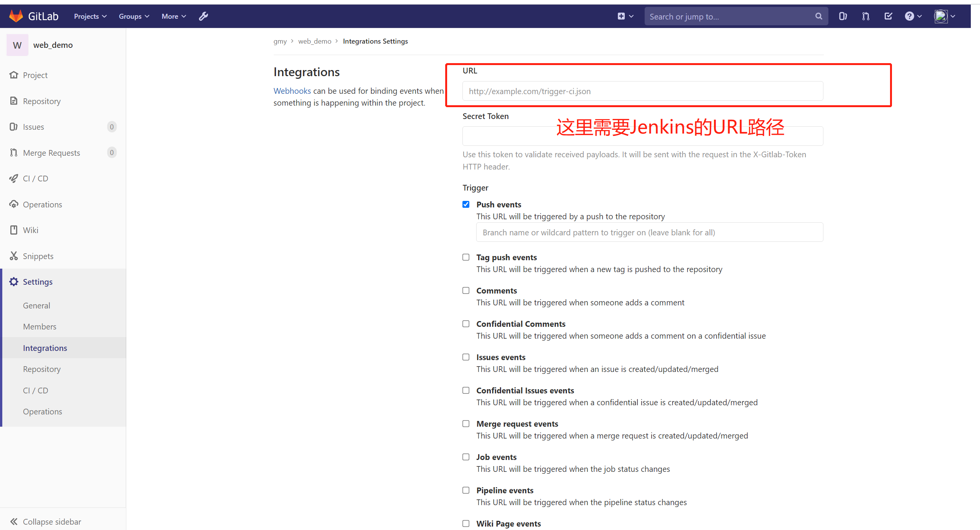
Task: Enable Job events checkbox
Action: coord(466,457)
